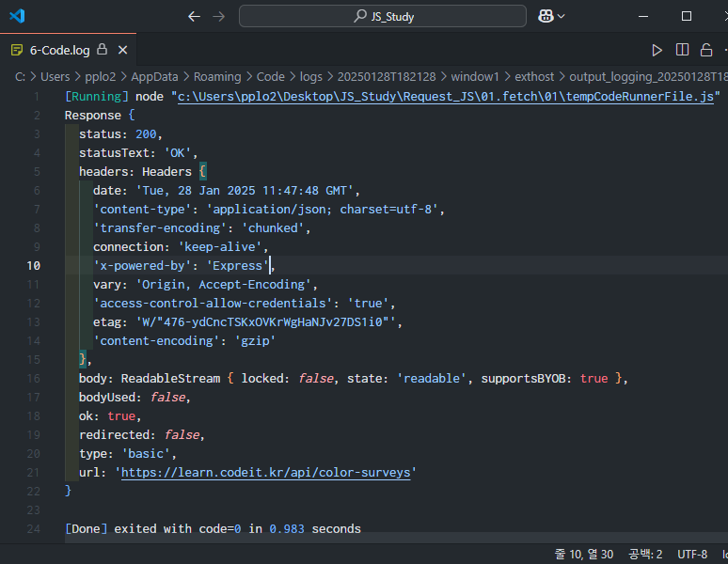The image size is (728, 564).
Task: Maximize the VS Code window
Action: 687,16
